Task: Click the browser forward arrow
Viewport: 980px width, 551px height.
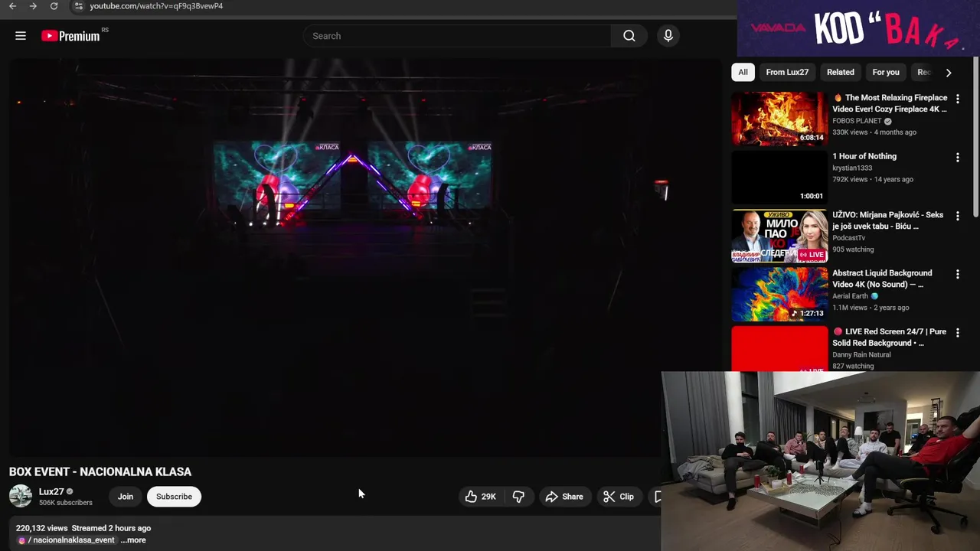Action: click(x=33, y=6)
